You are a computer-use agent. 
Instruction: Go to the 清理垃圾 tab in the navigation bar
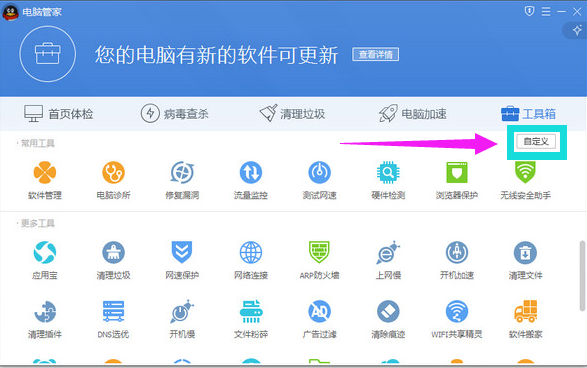[x=292, y=113]
